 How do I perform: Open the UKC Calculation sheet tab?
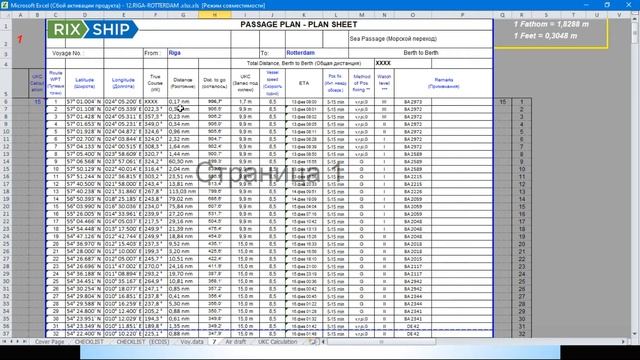pyautogui.click(x=278, y=342)
